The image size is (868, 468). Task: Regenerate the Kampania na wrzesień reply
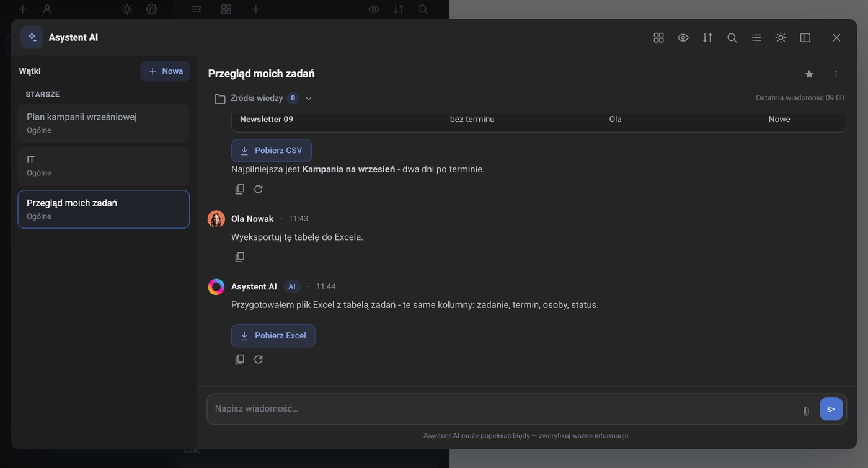pyautogui.click(x=259, y=189)
